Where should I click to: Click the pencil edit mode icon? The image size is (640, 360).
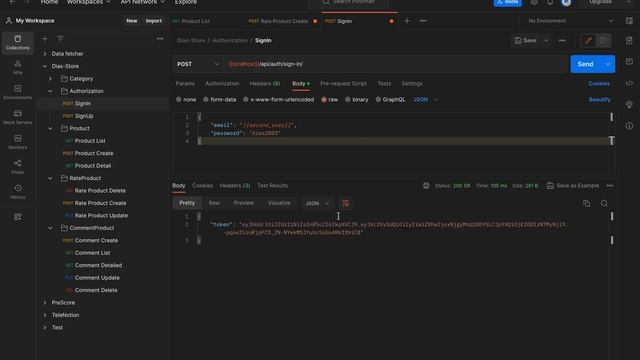pos(588,40)
